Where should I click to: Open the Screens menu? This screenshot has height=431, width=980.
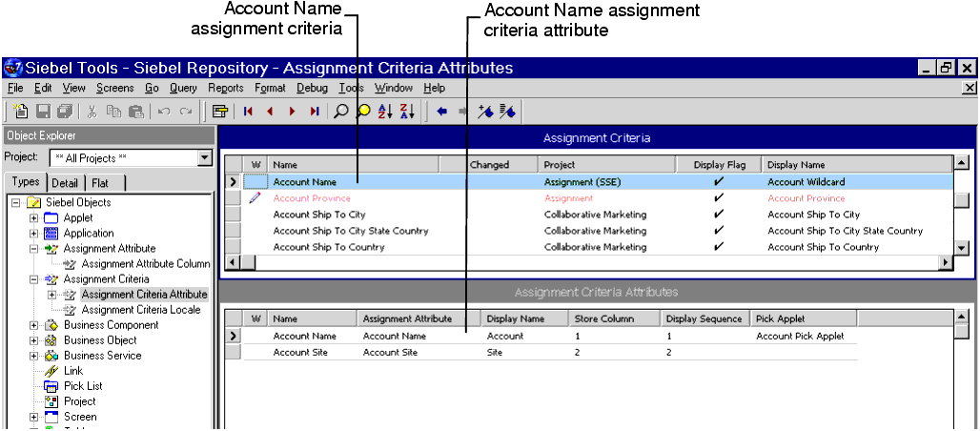click(115, 88)
